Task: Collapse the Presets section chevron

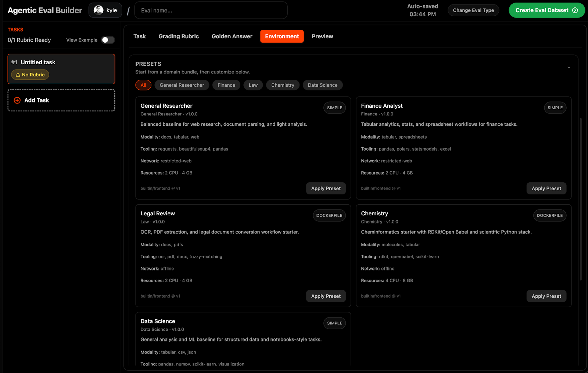Action: (569, 68)
